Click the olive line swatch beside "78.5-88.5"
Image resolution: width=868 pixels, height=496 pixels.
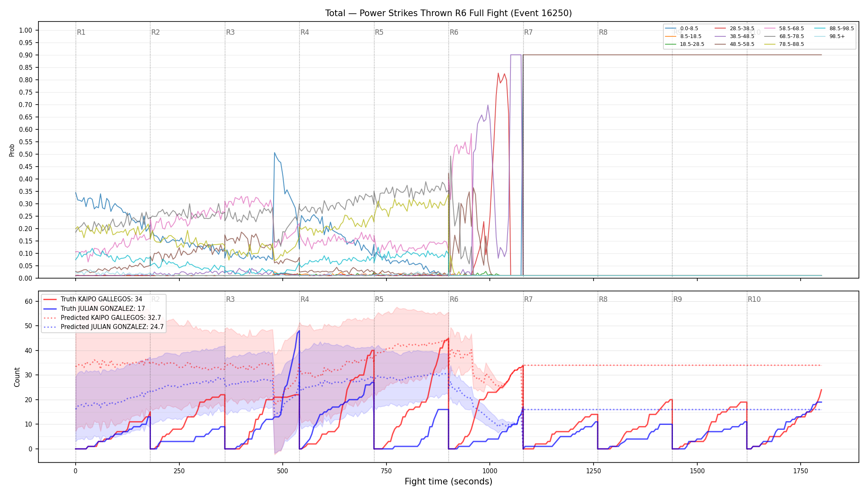[770, 44]
